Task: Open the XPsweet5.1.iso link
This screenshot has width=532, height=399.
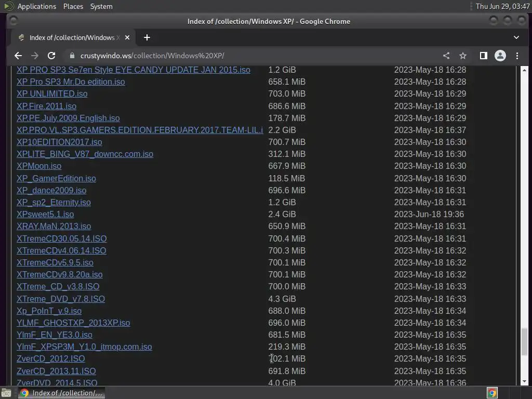Action: [45, 214]
